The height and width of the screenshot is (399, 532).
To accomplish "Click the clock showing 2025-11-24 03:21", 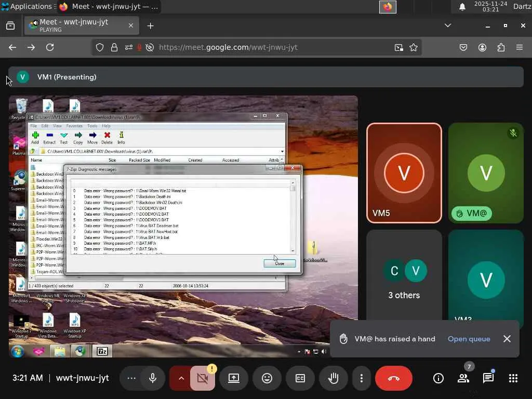I will (x=490, y=6).
